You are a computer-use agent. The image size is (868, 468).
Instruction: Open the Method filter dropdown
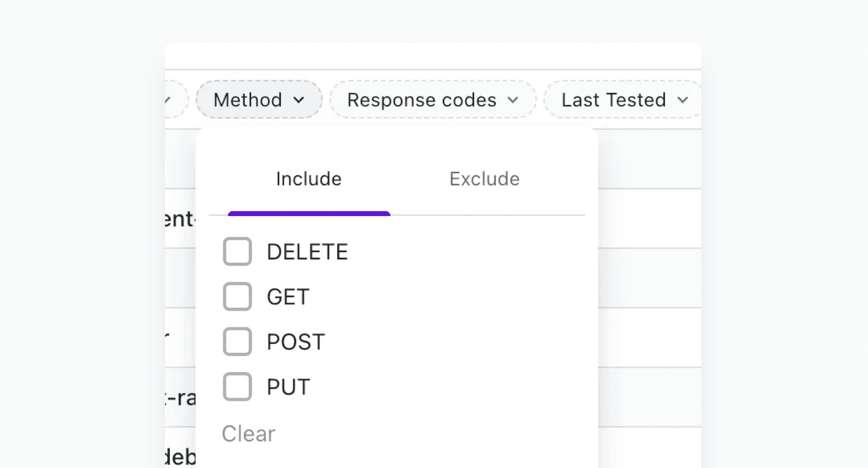[258, 100]
